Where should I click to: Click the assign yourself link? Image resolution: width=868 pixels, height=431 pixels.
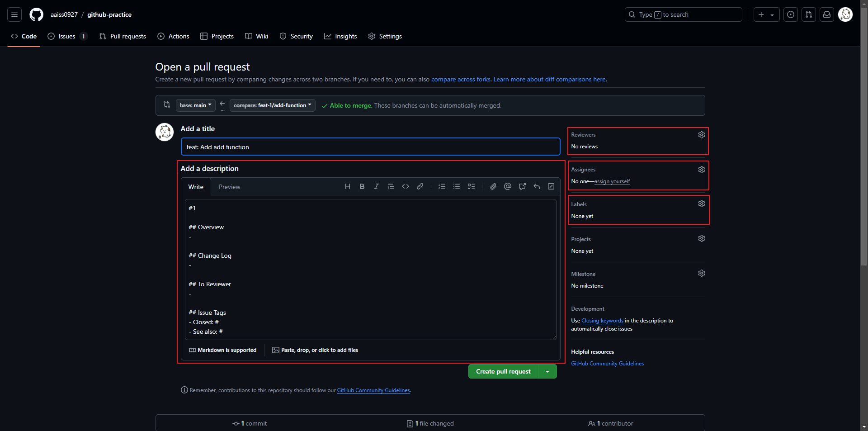612,181
